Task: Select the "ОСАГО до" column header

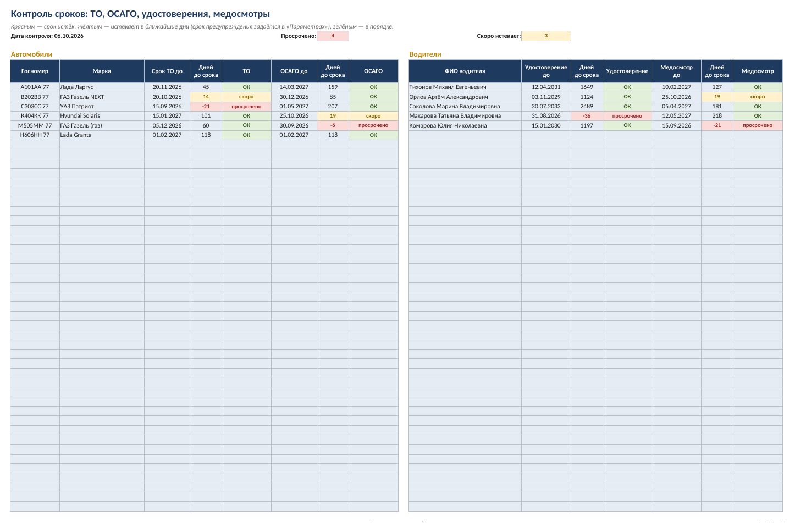Action: click(x=294, y=71)
